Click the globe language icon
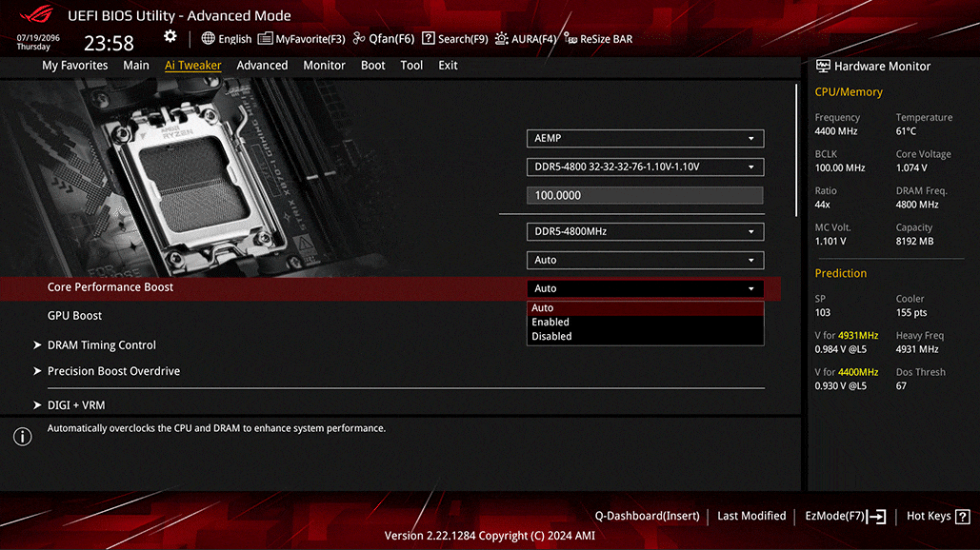The height and width of the screenshot is (550, 980). (209, 39)
